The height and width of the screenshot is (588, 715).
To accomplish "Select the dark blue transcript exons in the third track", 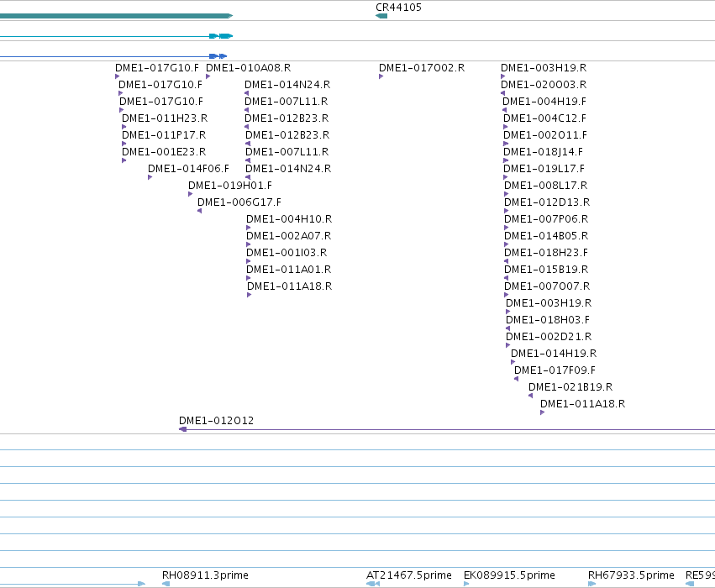I will (218, 56).
